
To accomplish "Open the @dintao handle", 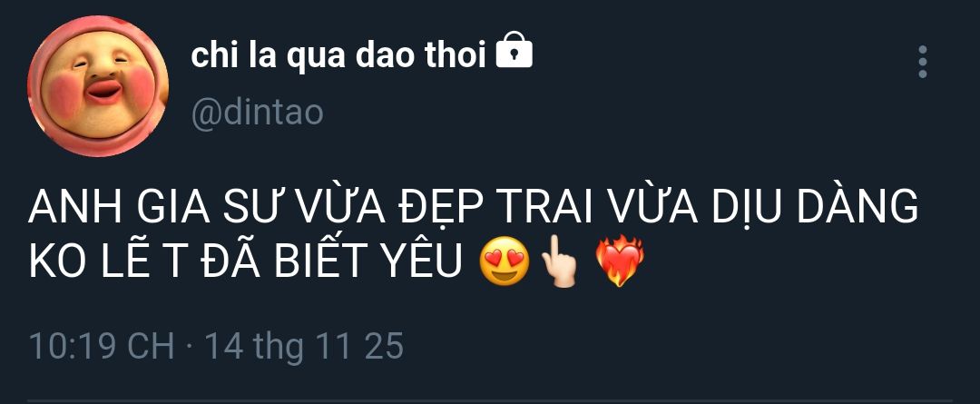I will click(257, 113).
